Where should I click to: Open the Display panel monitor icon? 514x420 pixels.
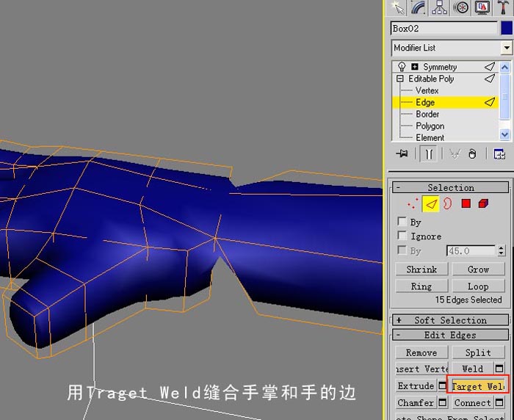coord(482,7)
